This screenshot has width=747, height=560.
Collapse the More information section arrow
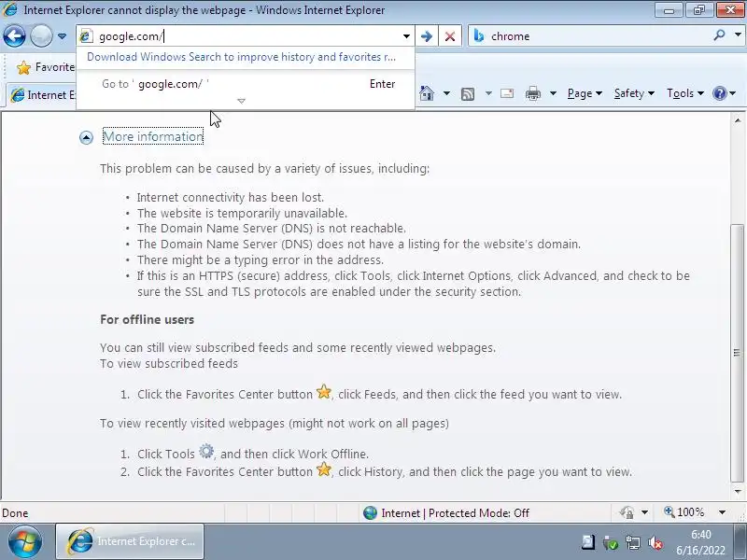tap(86, 137)
